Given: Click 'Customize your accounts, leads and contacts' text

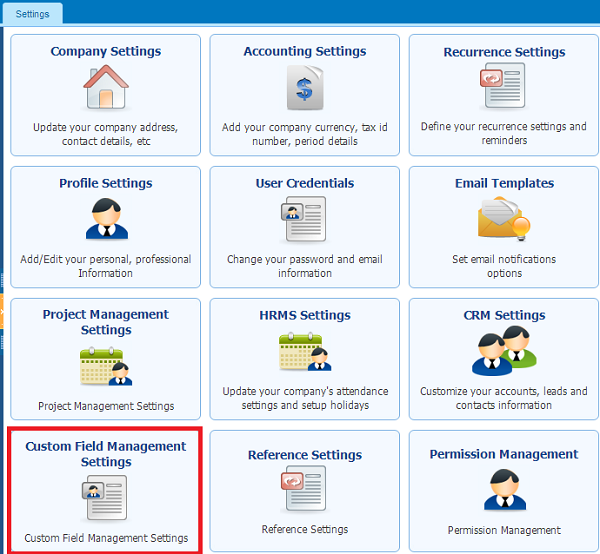Looking at the screenshot, I should (x=504, y=398).
